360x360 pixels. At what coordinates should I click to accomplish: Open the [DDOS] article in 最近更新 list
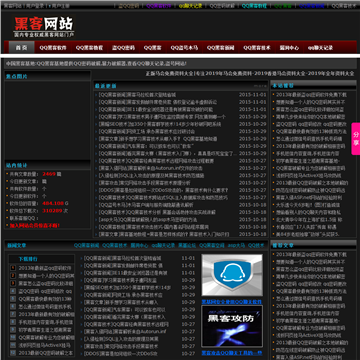coord(163,190)
